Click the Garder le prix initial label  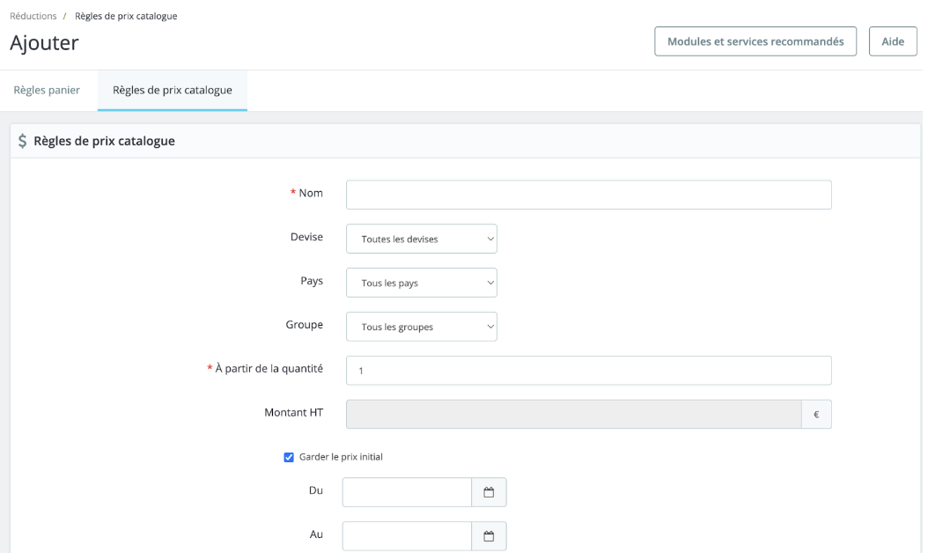341,457
